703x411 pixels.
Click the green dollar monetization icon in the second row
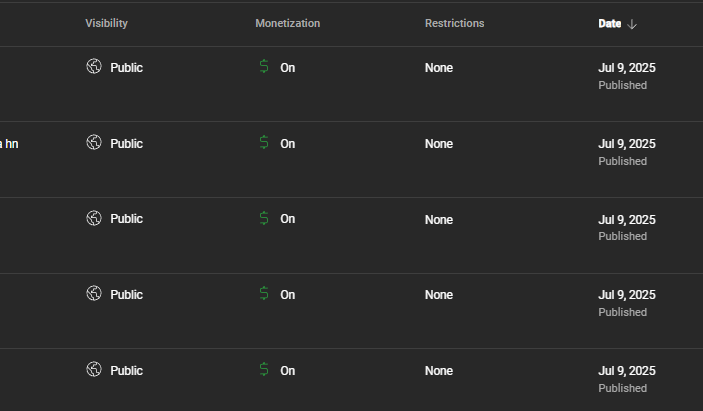coord(264,143)
